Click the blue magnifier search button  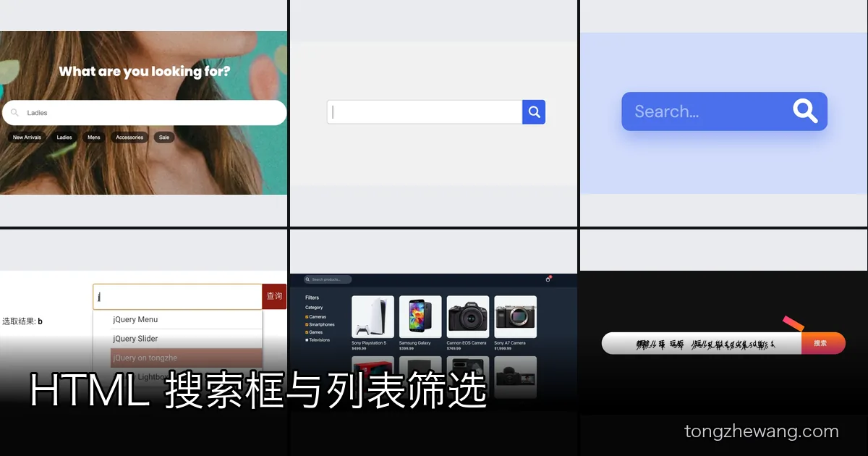(x=534, y=112)
